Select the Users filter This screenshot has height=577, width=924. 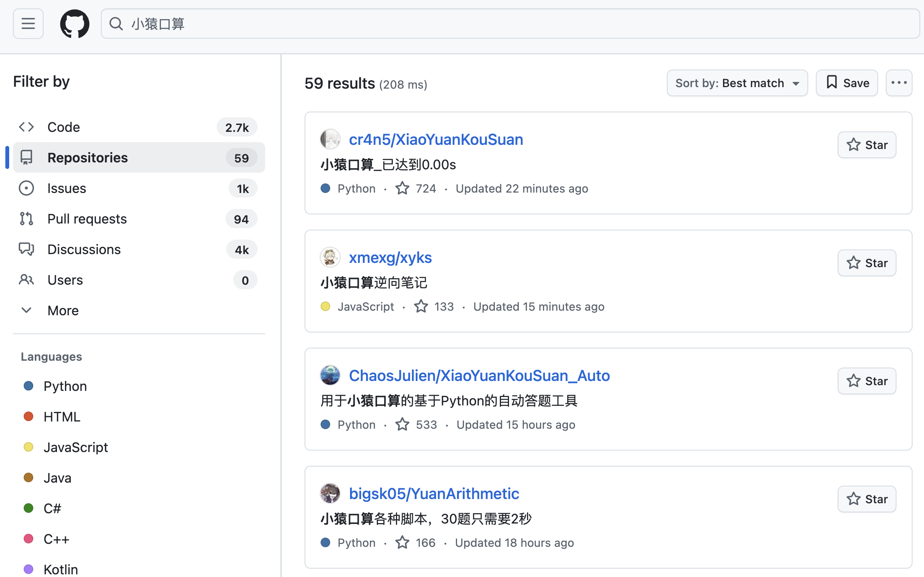pos(139,280)
